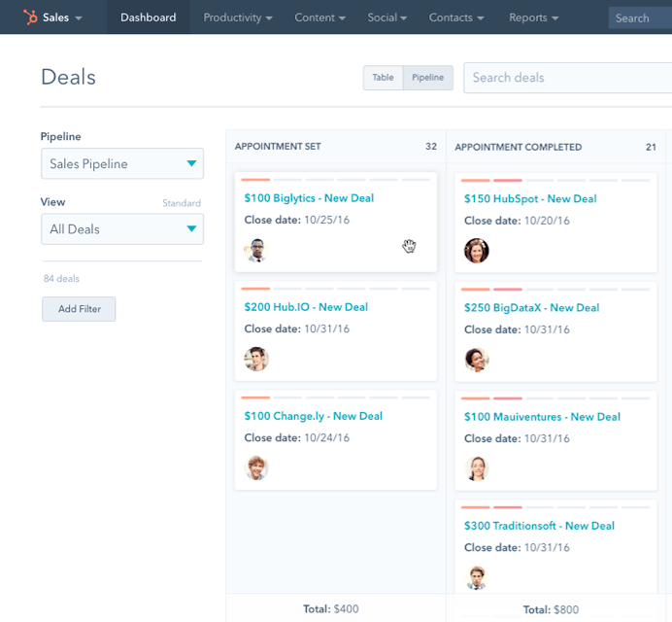Open the Reports menu
Screen dimensions: 672x622
pos(533,17)
